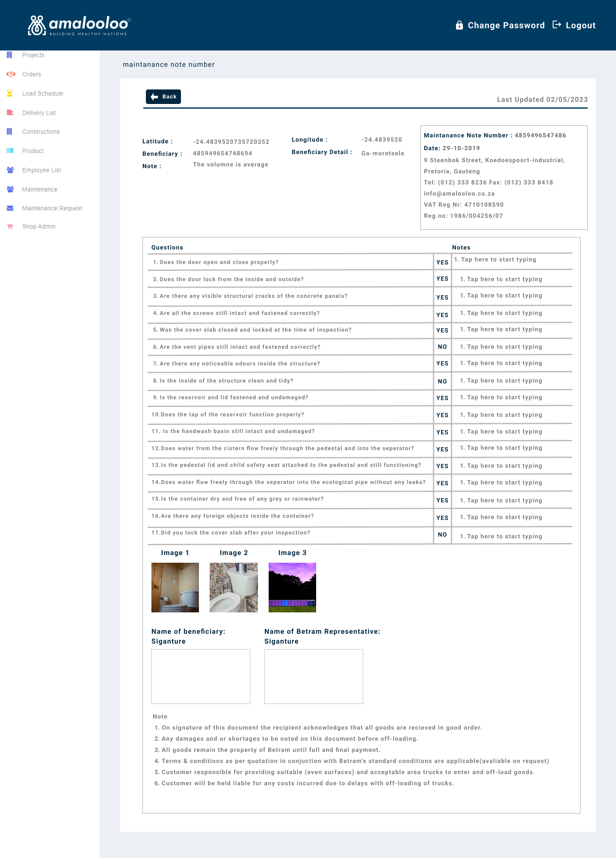The image size is (616, 858).
Task: Go back using the Back button
Action: (163, 97)
